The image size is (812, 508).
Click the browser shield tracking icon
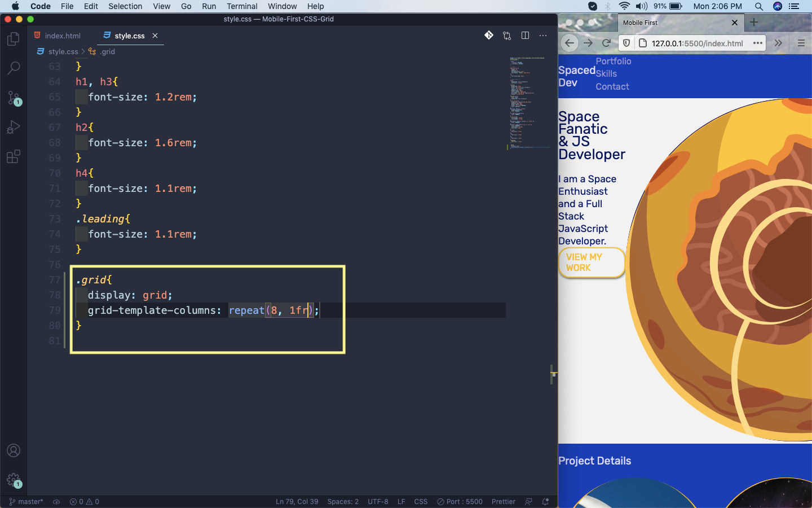point(626,43)
